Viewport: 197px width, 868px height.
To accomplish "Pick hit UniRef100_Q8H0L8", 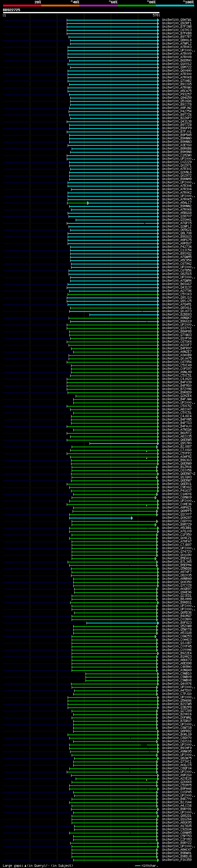I will pos(177,40).
